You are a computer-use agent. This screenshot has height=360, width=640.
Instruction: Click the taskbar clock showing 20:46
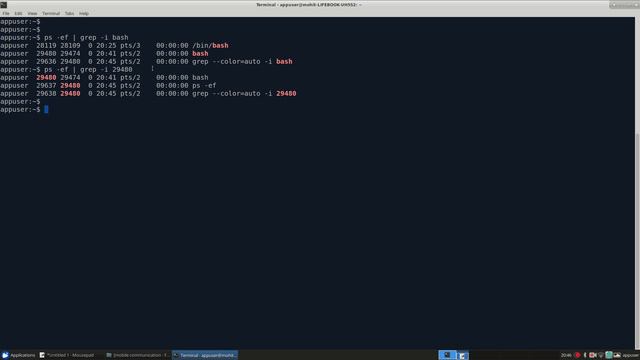pos(566,356)
